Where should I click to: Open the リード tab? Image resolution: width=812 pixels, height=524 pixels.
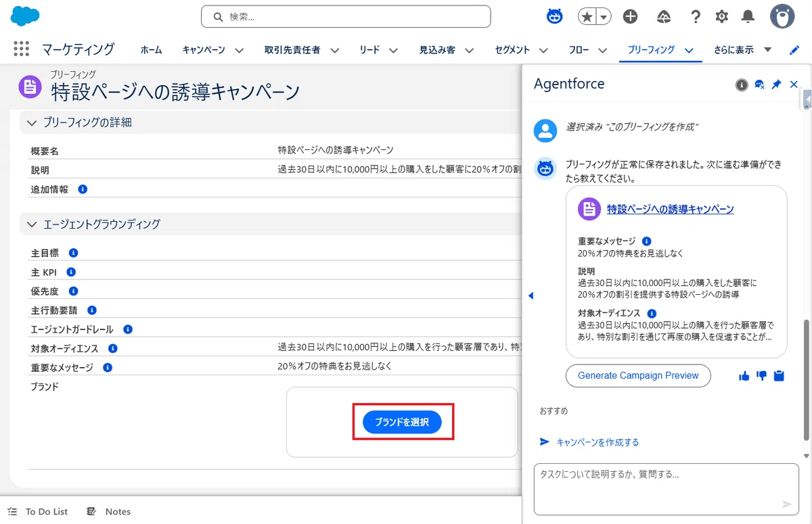(369, 50)
